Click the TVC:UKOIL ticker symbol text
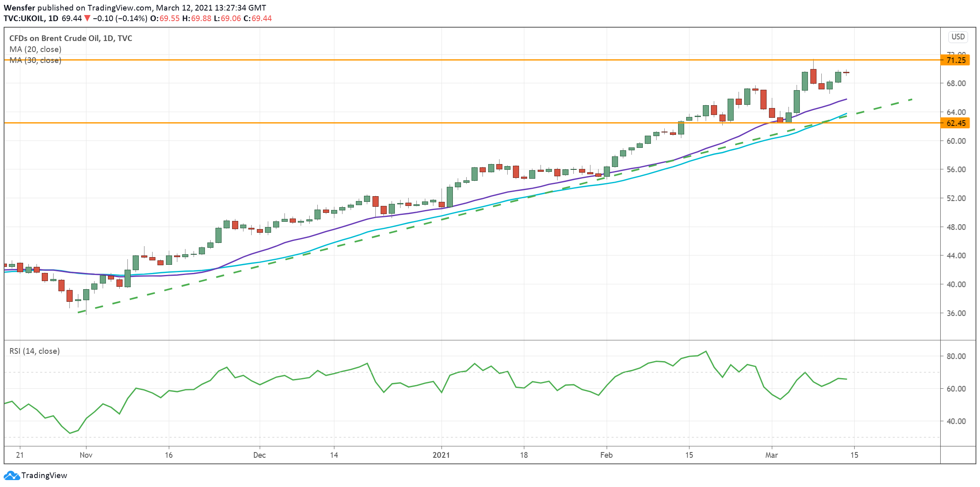980x487 pixels. (x=24, y=19)
